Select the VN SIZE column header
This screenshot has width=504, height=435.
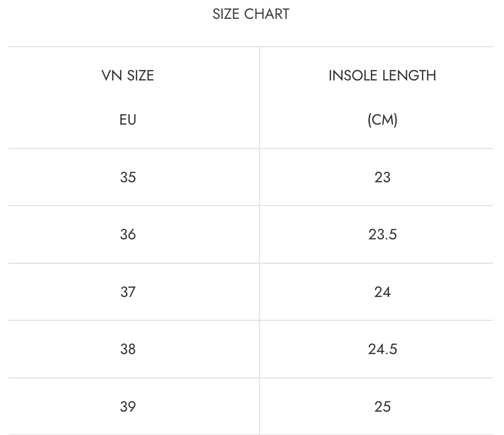(x=128, y=75)
